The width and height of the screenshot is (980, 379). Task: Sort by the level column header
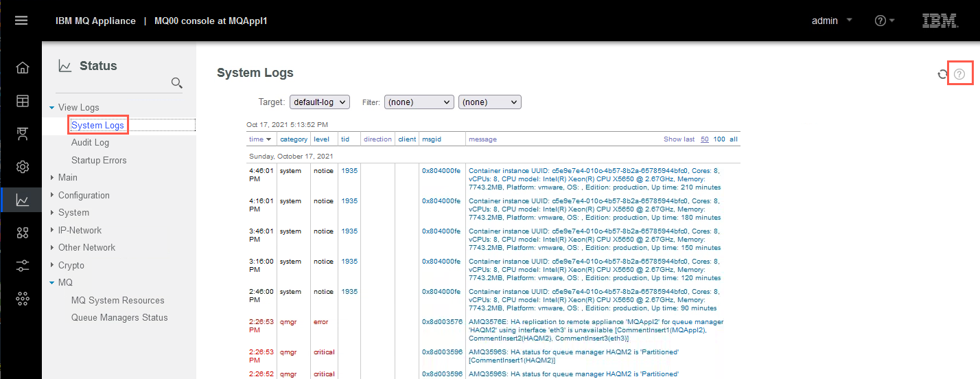[321, 139]
